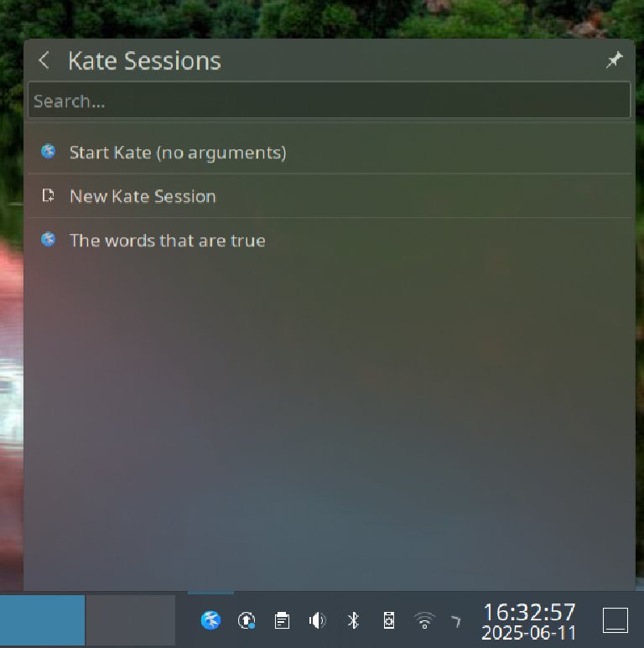644x648 pixels.
Task: Open the software updates tray icon
Action: [x=247, y=620]
